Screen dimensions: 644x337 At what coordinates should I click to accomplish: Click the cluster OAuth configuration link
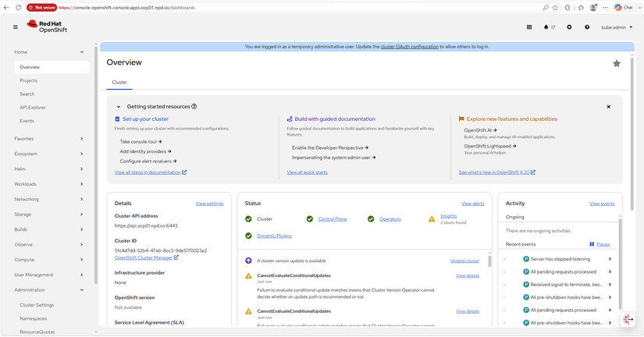coord(410,47)
